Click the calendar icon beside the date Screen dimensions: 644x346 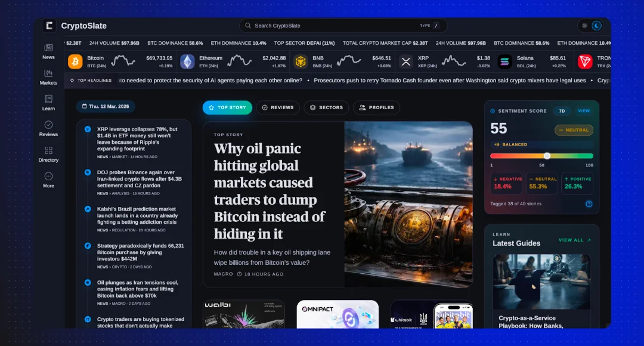click(x=84, y=106)
